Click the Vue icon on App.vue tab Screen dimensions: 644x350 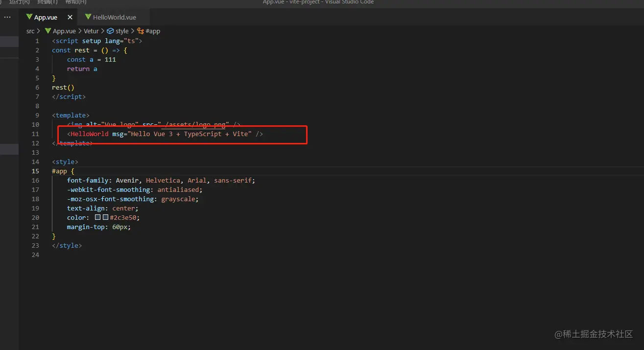[x=29, y=17]
